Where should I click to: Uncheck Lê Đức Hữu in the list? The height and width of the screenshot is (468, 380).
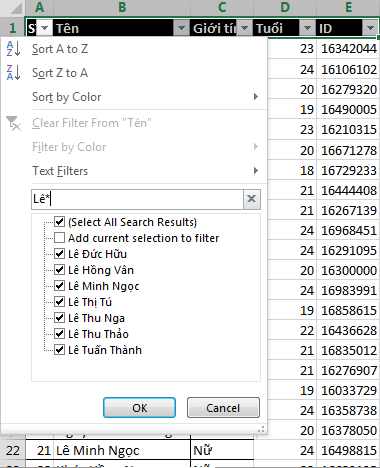59,254
